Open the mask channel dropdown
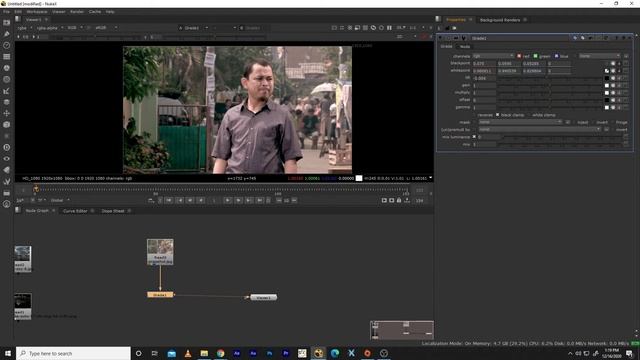 click(x=520, y=122)
